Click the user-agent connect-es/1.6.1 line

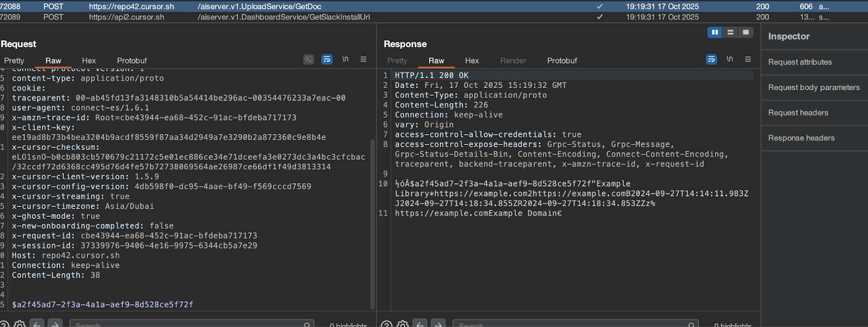click(80, 108)
